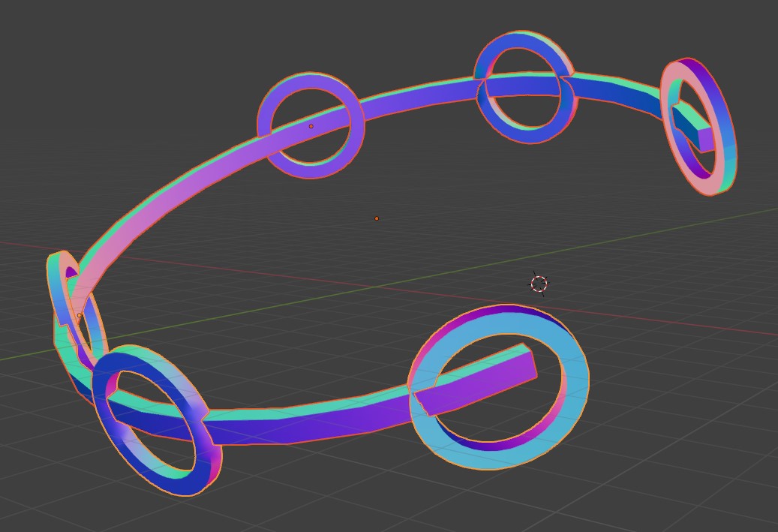Click the origin dot inside the purple ring

[x=311, y=126]
